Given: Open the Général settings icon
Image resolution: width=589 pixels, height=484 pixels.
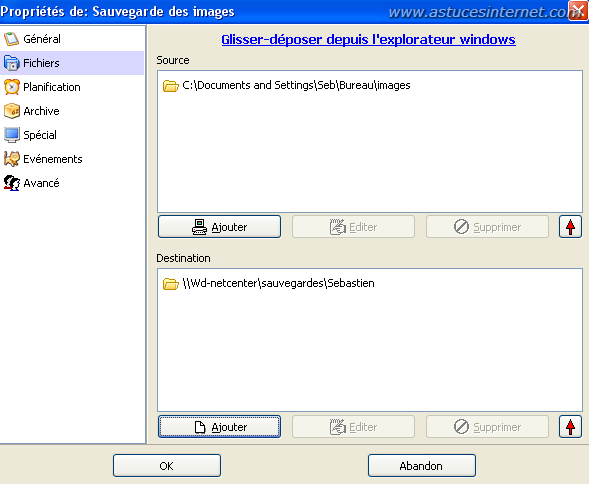Looking at the screenshot, I should 11,39.
